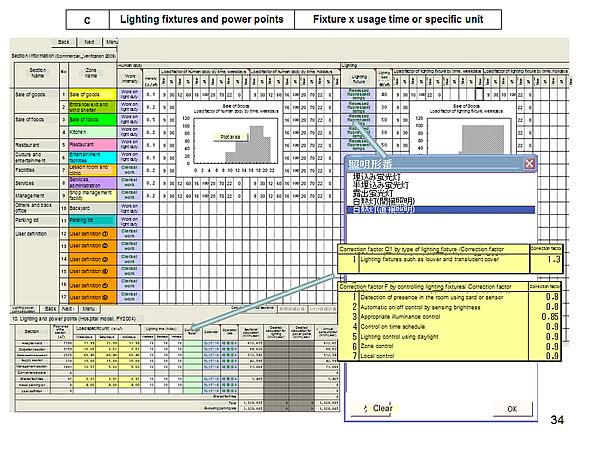Click the top Next button above Section information
This screenshot has height=450, width=600.
click(90, 42)
